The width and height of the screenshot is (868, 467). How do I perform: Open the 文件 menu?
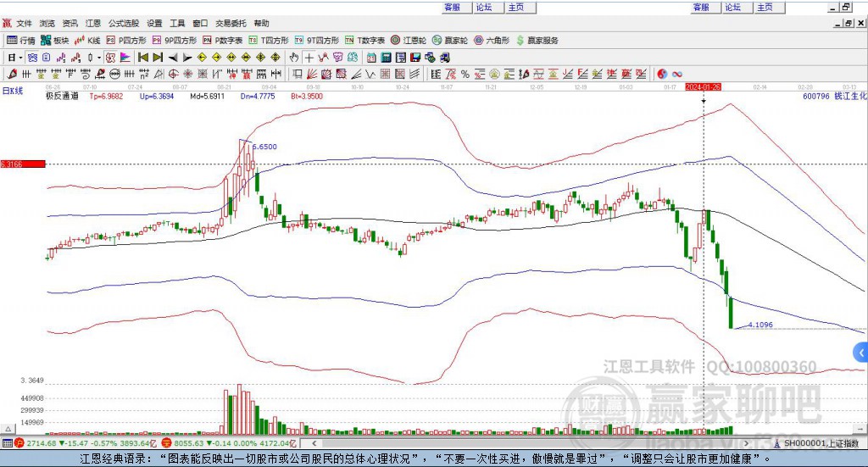[x=24, y=23]
